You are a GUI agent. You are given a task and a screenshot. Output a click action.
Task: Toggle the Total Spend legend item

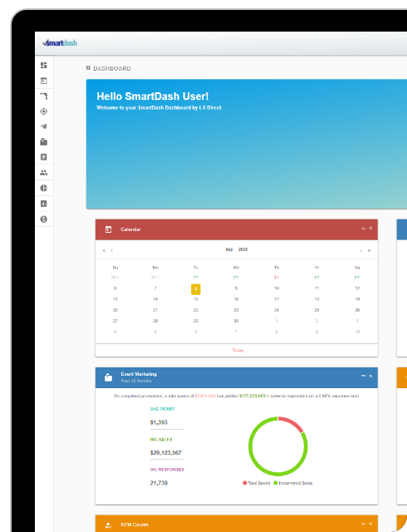257,483
